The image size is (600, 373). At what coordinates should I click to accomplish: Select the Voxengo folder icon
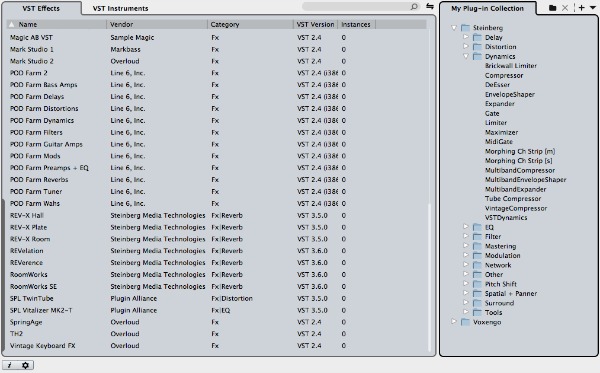coord(465,322)
